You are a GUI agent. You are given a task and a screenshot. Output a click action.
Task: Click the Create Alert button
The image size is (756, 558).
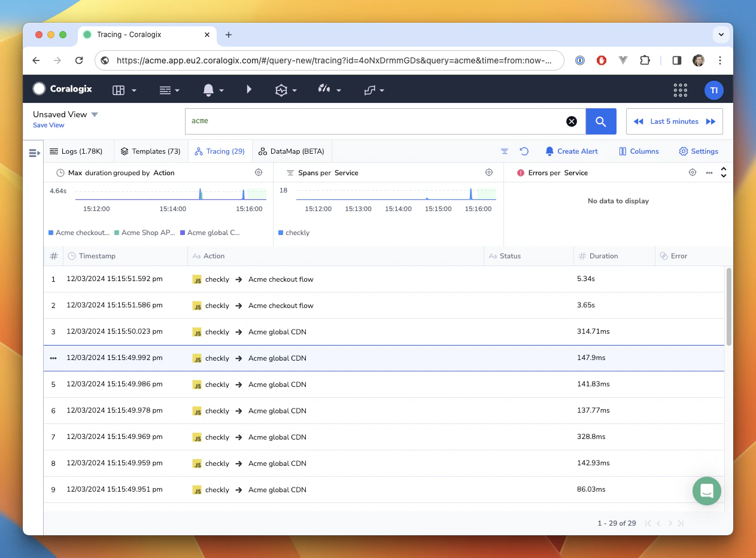tap(572, 151)
